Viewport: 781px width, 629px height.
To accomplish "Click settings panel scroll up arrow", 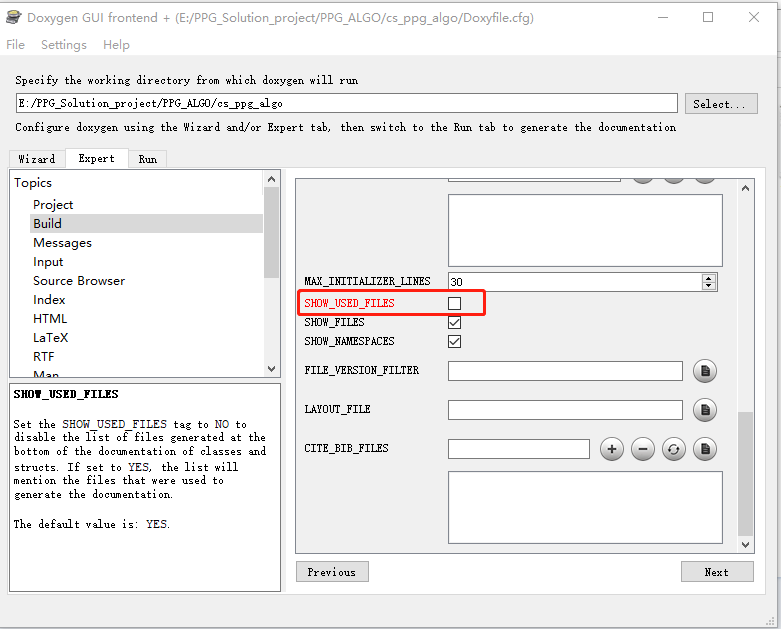I will point(746,188).
